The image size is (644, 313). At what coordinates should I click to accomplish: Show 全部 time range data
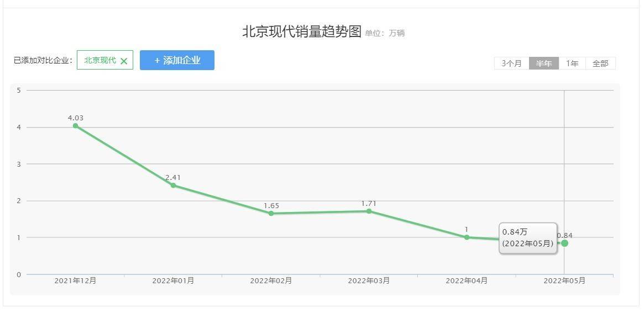(600, 63)
